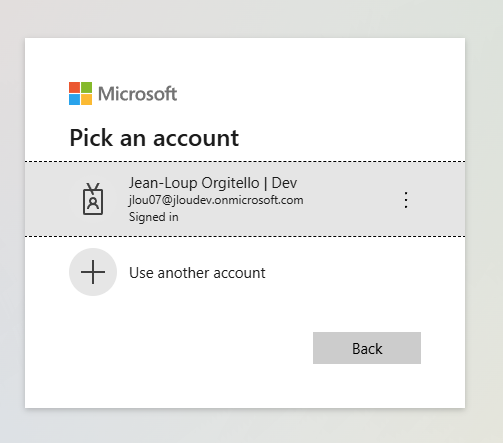The width and height of the screenshot is (503, 443).
Task: Click the blue square of the Microsoft logo
Action: pos(74,99)
